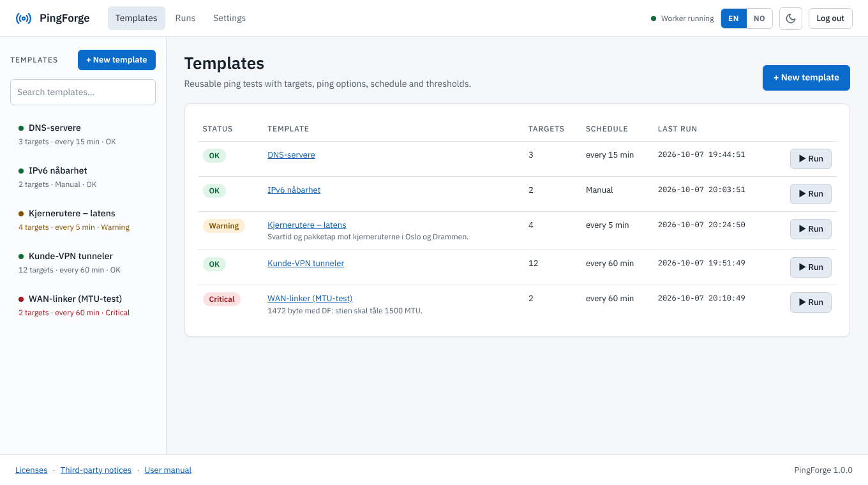Image resolution: width=868 pixels, height=485 pixels.
Task: Open the Licenses footer link
Action: point(31,470)
